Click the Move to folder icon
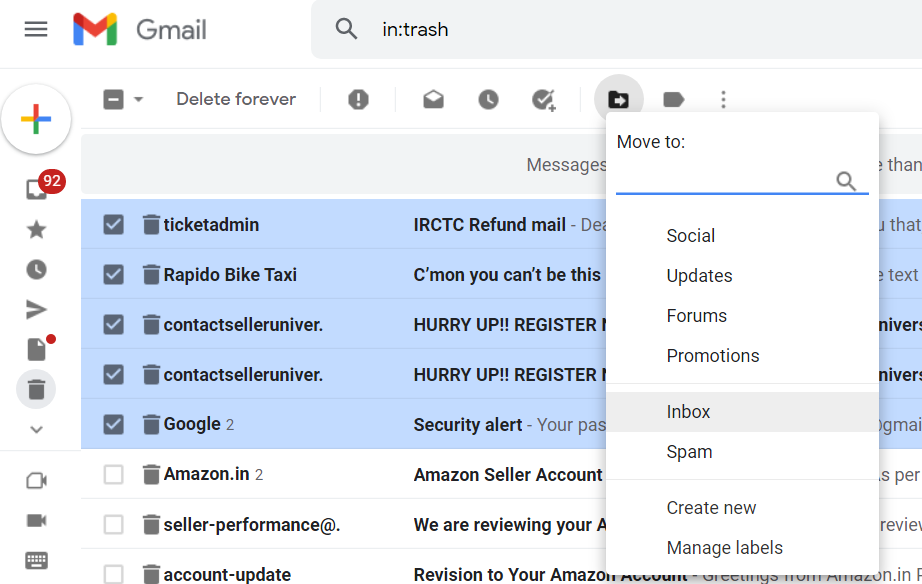Screen dimensions: 922x584 [619, 99]
